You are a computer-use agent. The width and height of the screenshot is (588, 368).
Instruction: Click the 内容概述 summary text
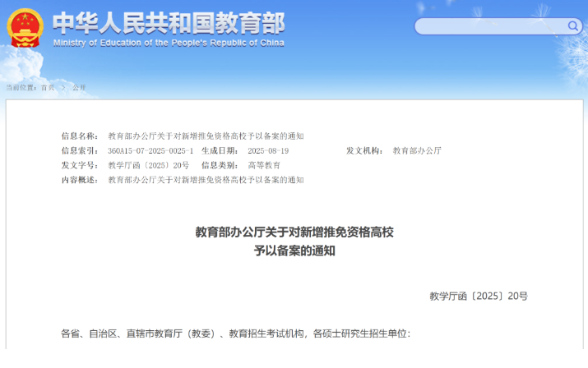[x=206, y=180]
